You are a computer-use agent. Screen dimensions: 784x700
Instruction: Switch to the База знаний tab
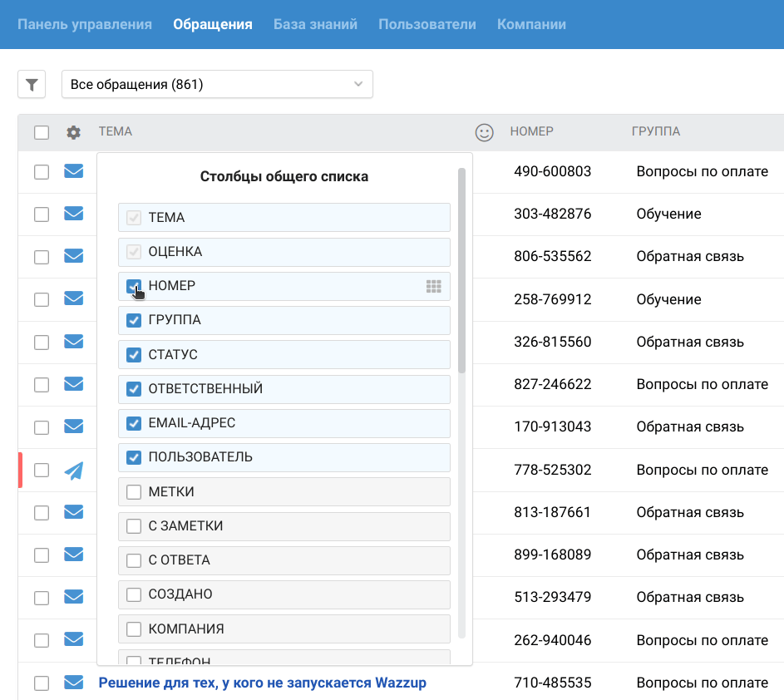[315, 24]
